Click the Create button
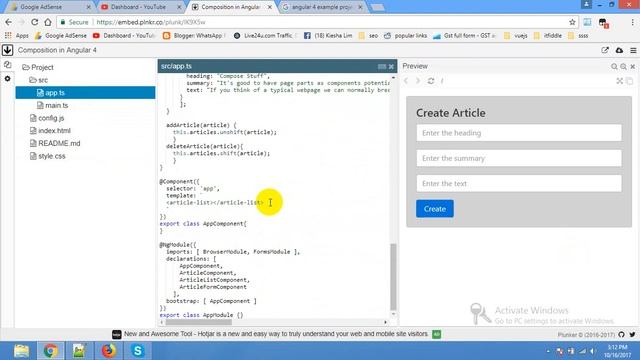 (x=435, y=209)
